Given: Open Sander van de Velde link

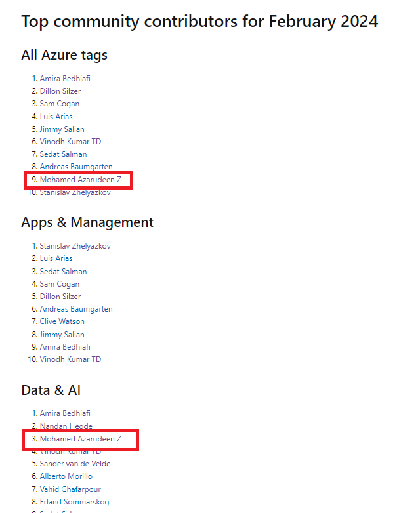Looking at the screenshot, I should (x=75, y=464).
